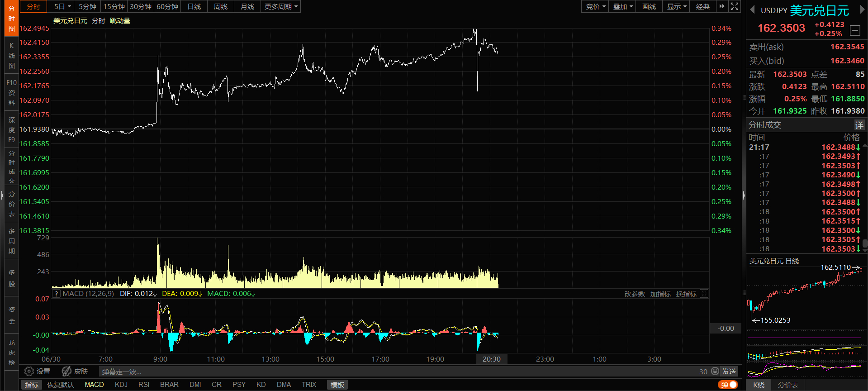Go to previous symbol with left arrow

[752, 10]
